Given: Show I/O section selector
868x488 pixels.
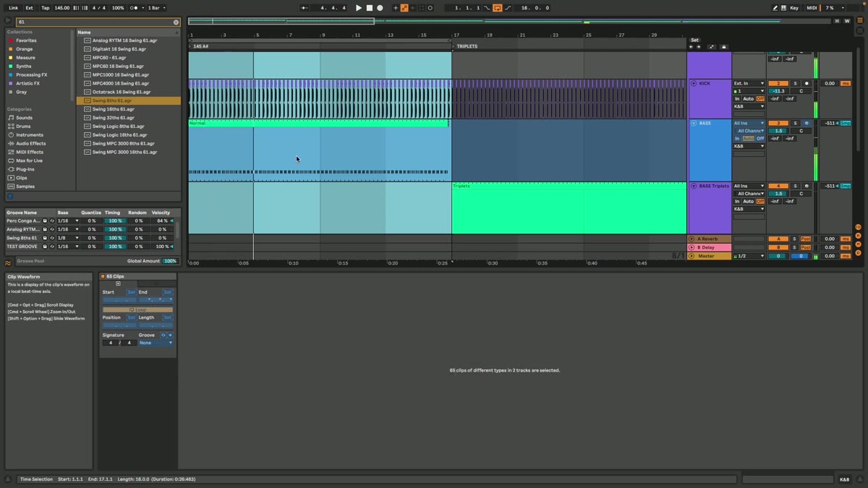Looking at the screenshot, I should point(858,227).
